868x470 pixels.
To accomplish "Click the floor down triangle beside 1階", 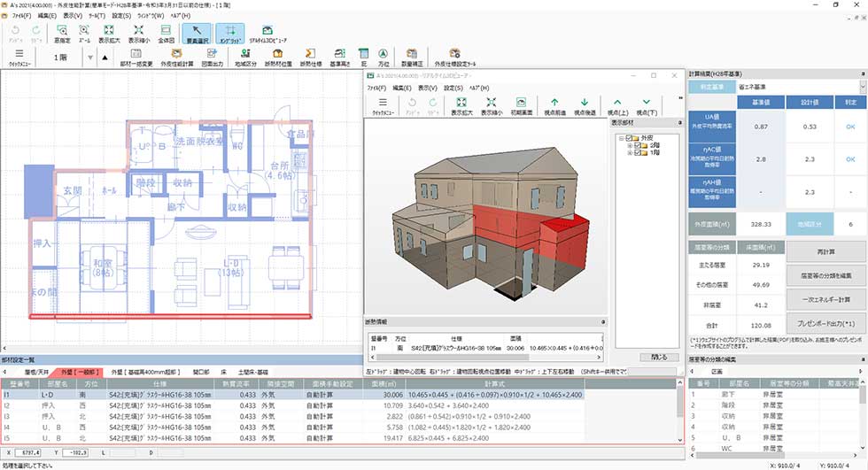I will click(89, 58).
